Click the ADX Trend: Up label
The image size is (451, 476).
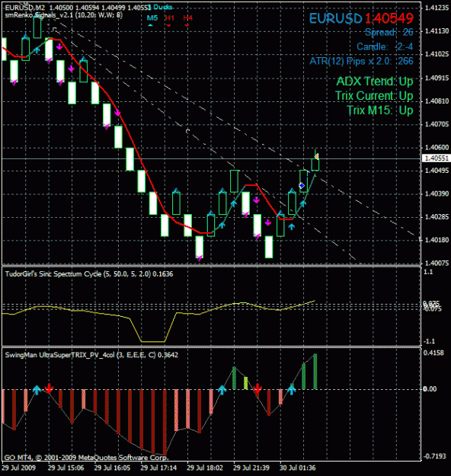(x=375, y=81)
